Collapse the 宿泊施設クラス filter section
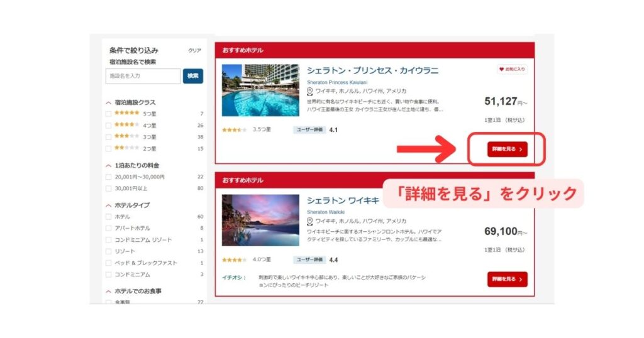This screenshot has height=338, width=644. [x=109, y=102]
